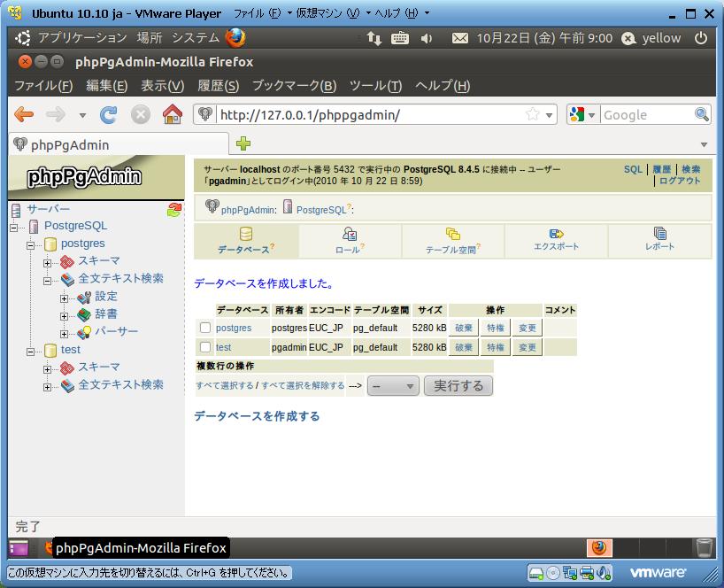The height and width of the screenshot is (588, 724).
Task: Click すべて選択する link
Action: (x=225, y=385)
